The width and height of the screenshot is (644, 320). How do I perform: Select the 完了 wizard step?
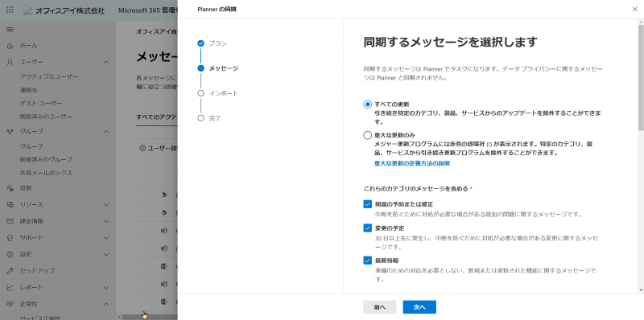(209, 118)
